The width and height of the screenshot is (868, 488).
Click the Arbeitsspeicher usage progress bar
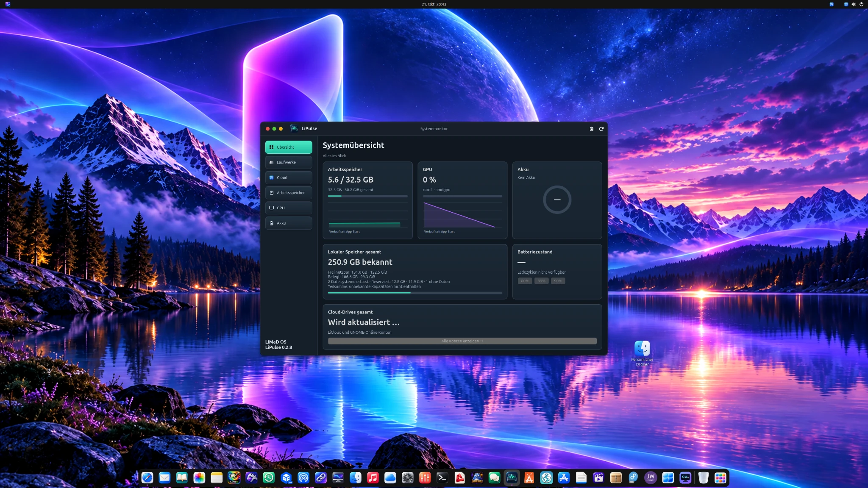point(367,196)
